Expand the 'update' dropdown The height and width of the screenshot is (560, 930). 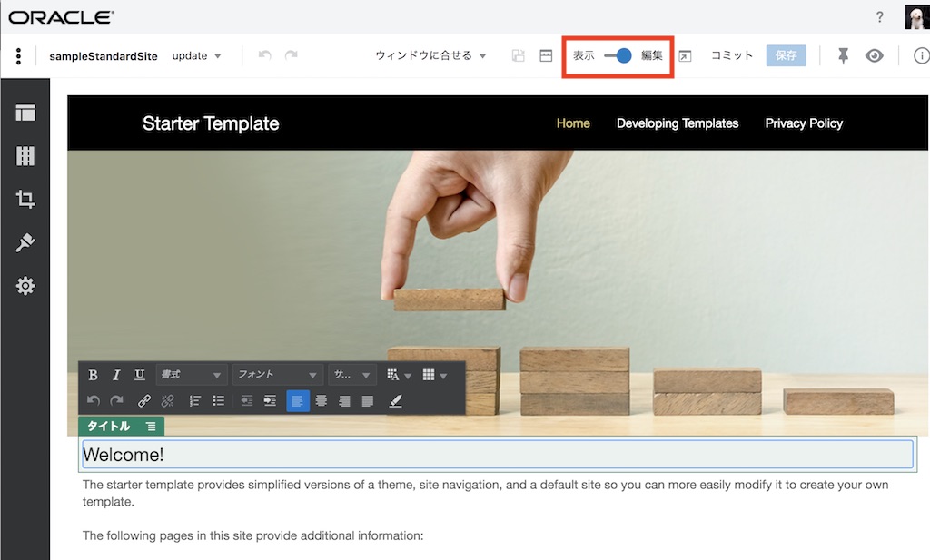(197, 56)
